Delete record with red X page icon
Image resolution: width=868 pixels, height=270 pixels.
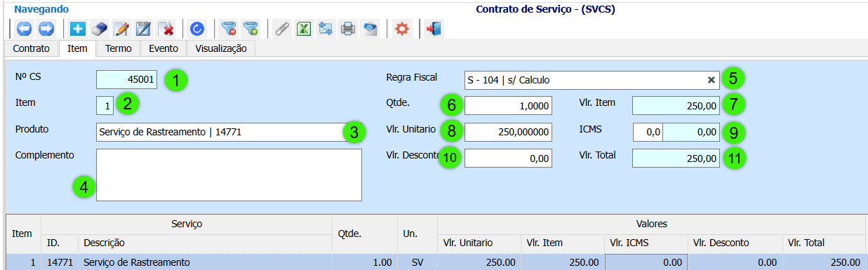pos(167,29)
